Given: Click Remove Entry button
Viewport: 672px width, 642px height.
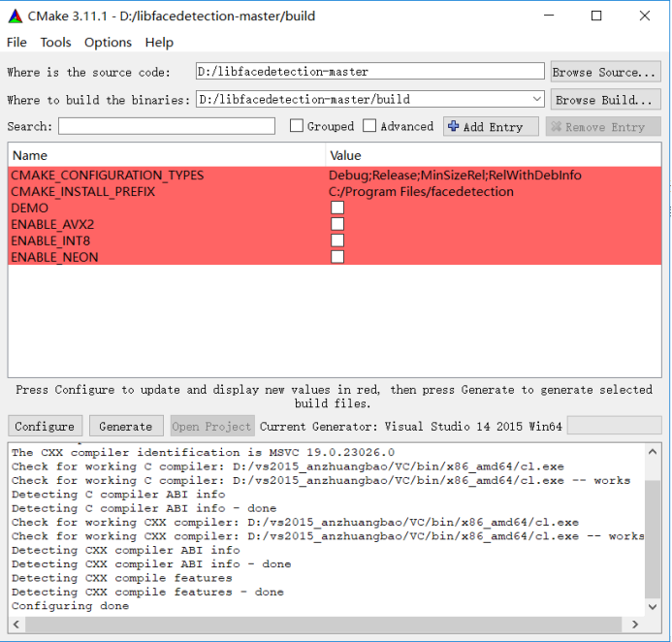Looking at the screenshot, I should pyautogui.click(x=603, y=127).
